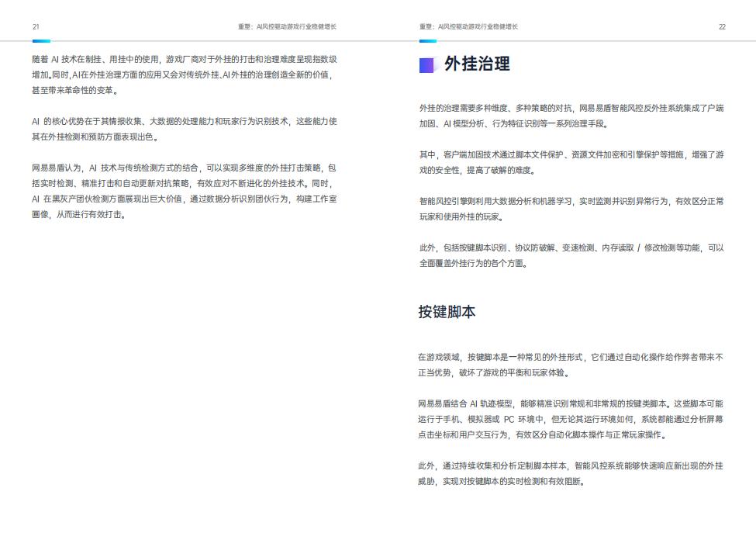Click the right page header title text
Screen dimensions: 756x533
[468, 26]
